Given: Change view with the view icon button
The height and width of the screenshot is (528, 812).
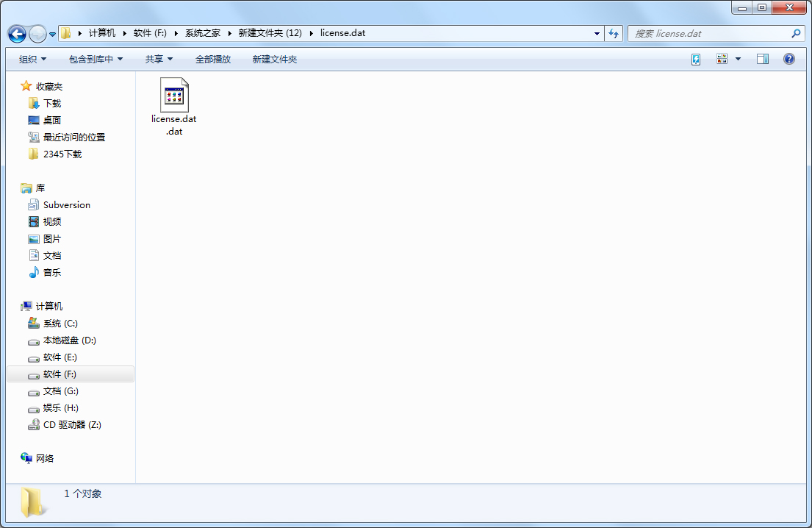Looking at the screenshot, I should [722, 59].
